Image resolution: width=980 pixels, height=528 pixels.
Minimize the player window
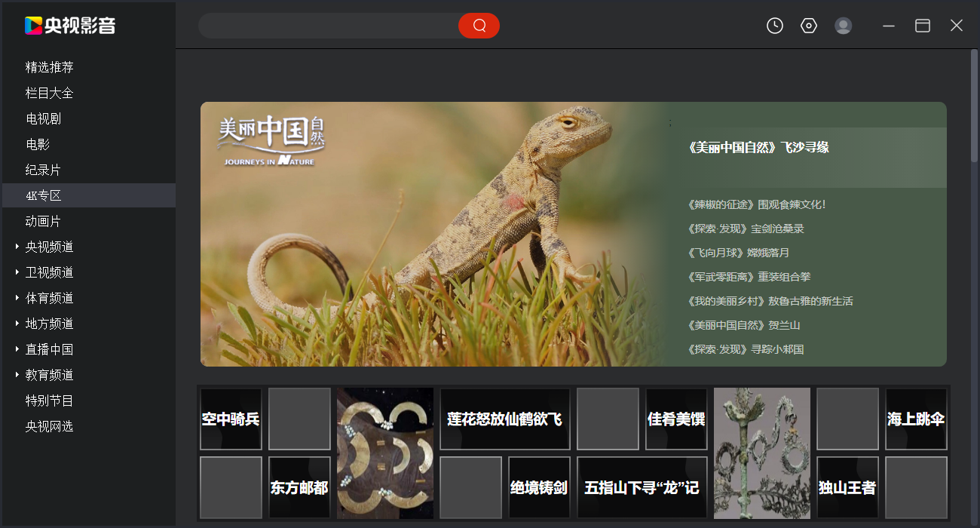click(x=889, y=26)
